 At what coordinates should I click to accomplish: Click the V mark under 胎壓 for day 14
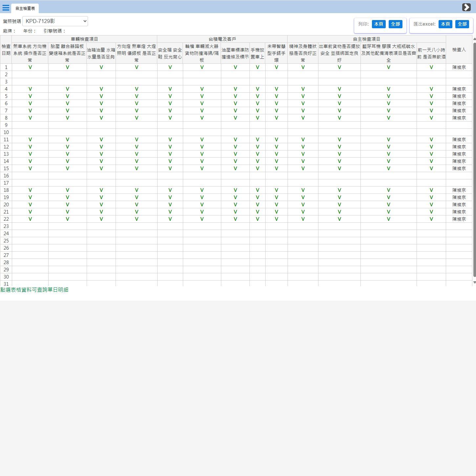point(68,161)
